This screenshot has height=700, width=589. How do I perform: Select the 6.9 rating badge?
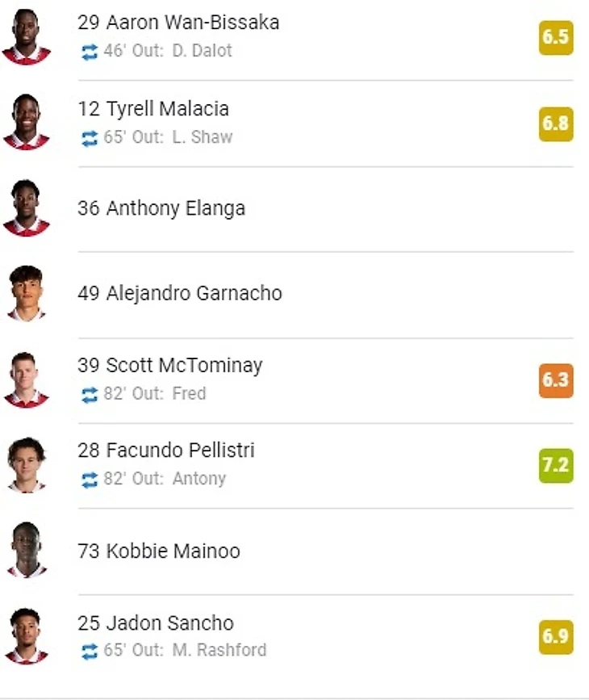556,637
